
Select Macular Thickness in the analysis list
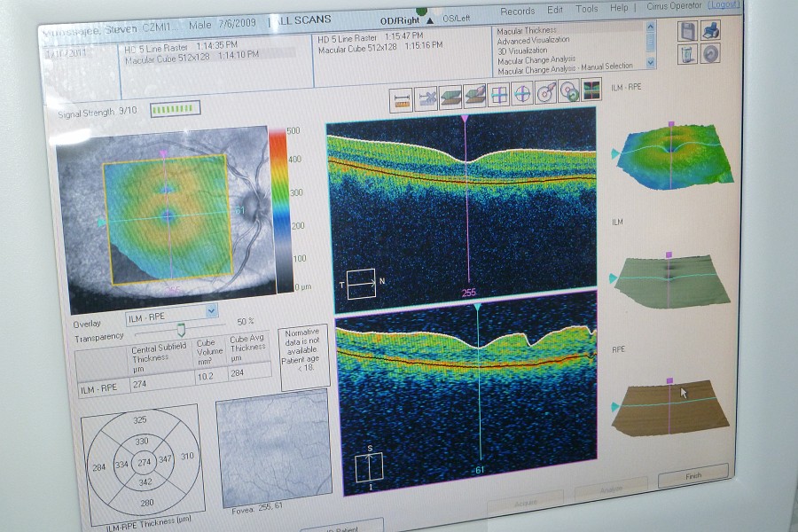[x=527, y=31]
